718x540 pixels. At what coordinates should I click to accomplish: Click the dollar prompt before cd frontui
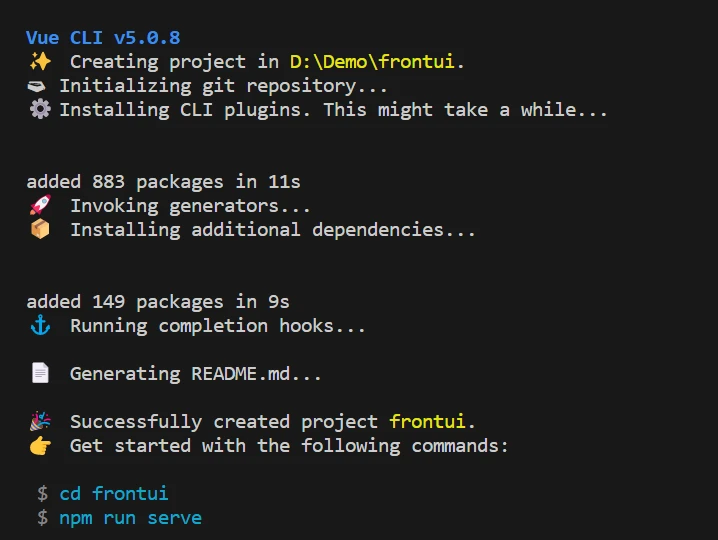(43, 494)
